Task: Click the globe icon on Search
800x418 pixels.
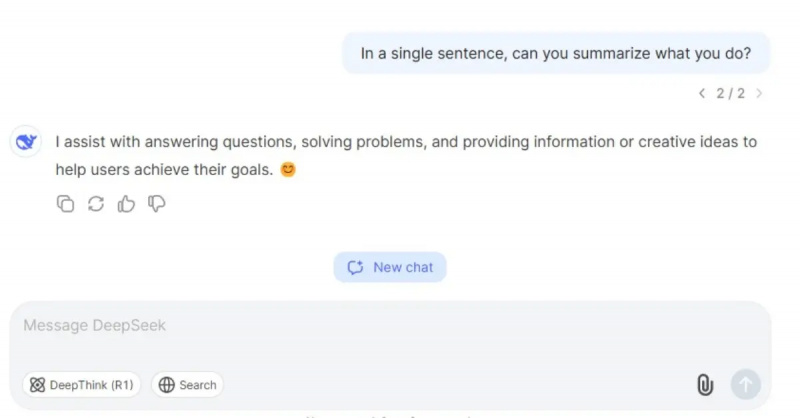Action: [166, 385]
